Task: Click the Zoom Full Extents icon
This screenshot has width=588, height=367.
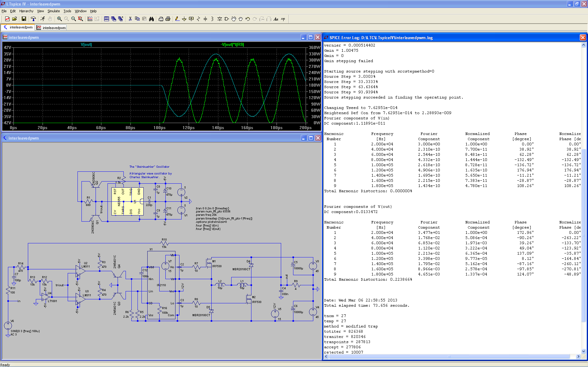Action: (81, 19)
